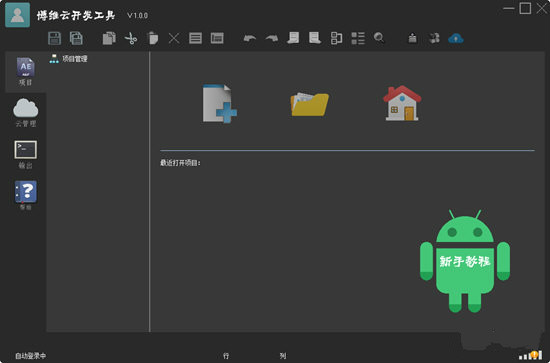Click the user avatar in title bar

coord(18,15)
